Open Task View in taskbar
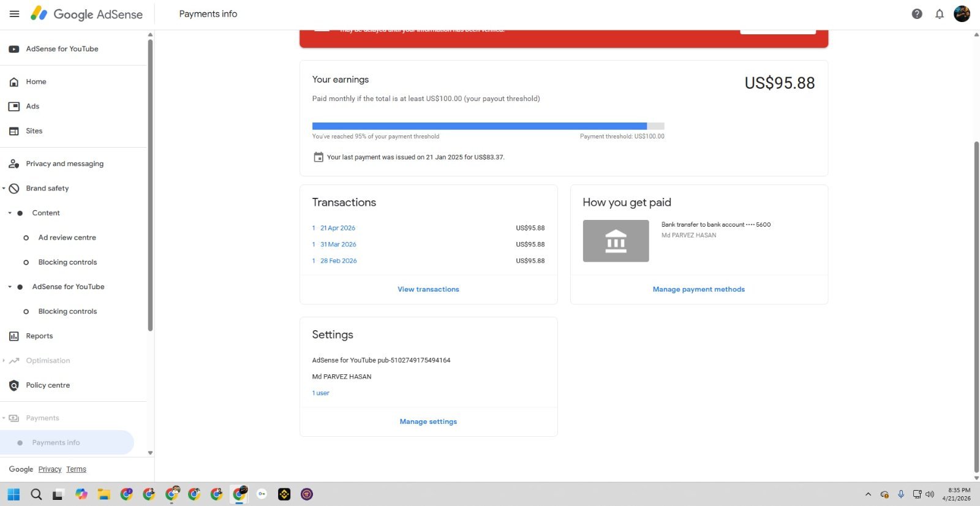The width and height of the screenshot is (980, 506). pyautogui.click(x=58, y=494)
